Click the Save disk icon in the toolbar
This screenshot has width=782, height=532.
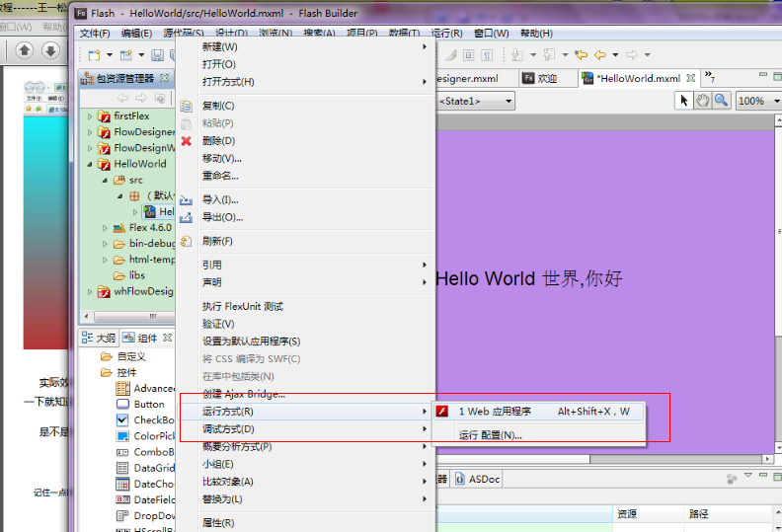tap(158, 55)
